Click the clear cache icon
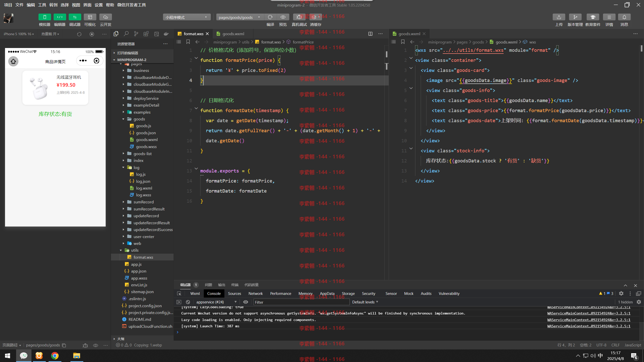644x362 pixels. coord(315,17)
